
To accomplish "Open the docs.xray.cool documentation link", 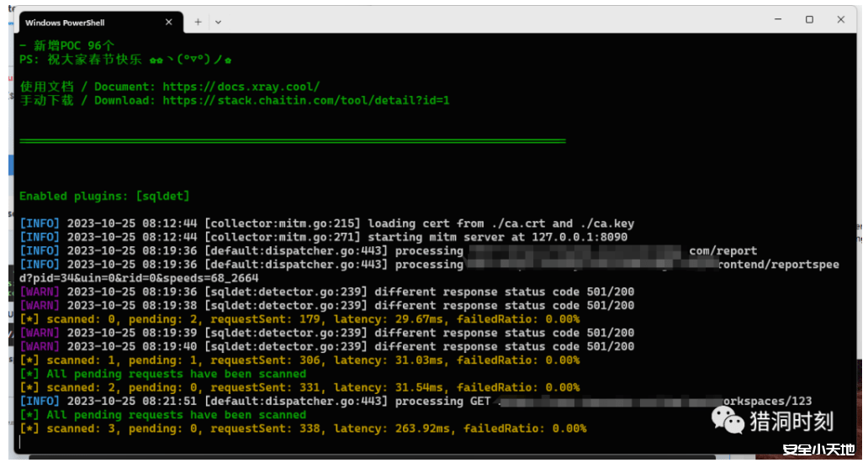I will tap(241, 87).
